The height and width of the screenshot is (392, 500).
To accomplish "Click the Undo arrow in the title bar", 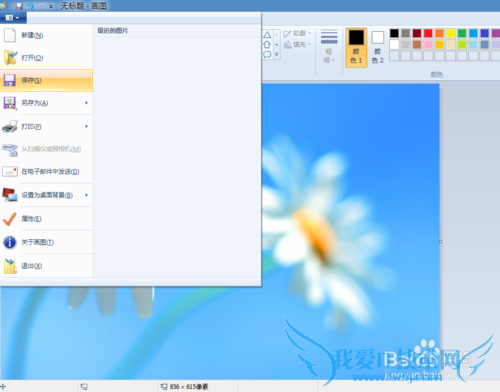I will pyautogui.click(x=30, y=6).
